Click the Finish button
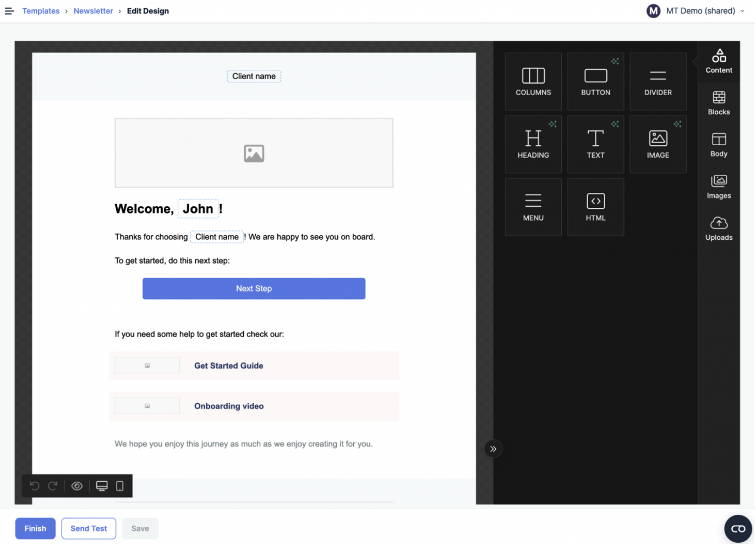 (x=35, y=528)
